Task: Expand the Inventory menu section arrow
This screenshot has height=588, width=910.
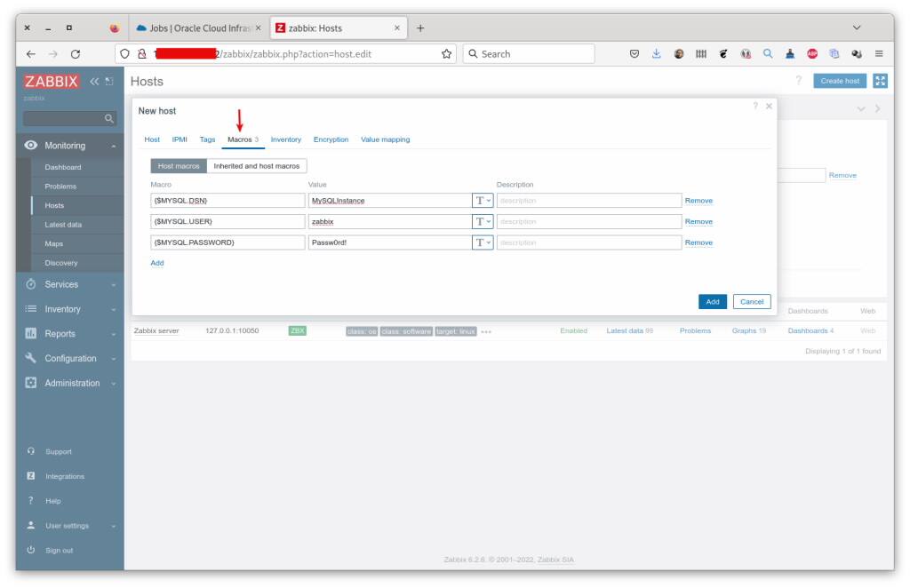Action: 114,310
